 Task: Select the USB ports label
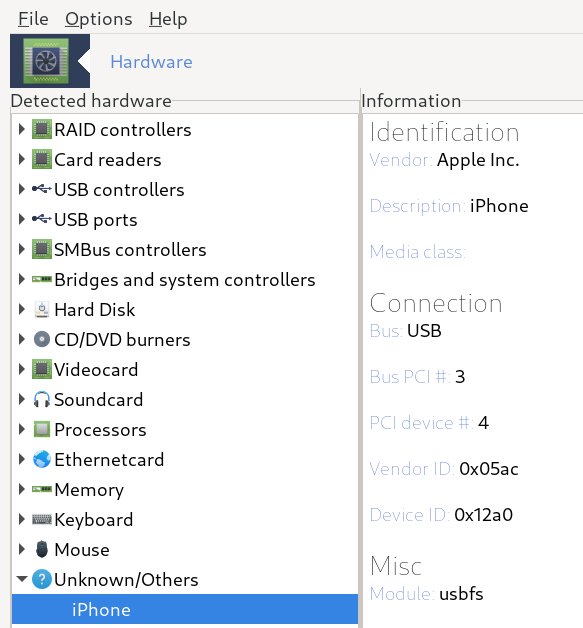pos(95,220)
